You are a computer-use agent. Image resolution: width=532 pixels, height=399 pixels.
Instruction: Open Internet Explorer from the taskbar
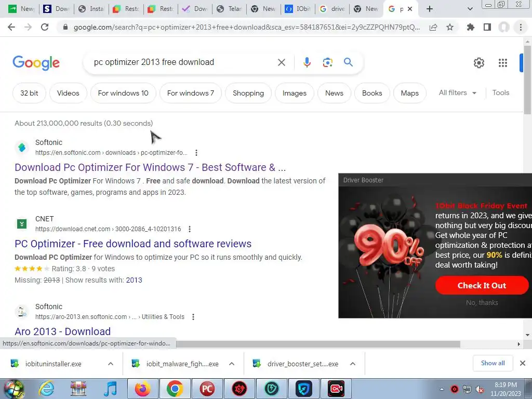pyautogui.click(x=46, y=389)
